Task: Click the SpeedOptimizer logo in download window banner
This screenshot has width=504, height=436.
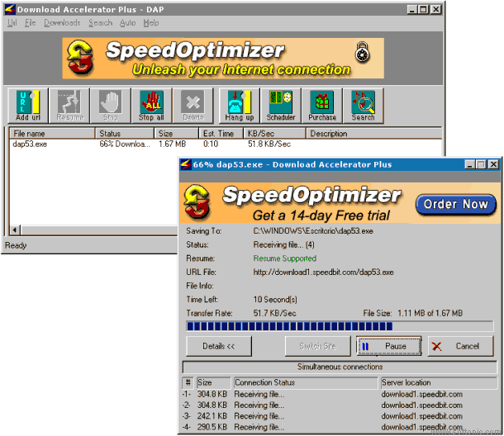Action: 197,201
